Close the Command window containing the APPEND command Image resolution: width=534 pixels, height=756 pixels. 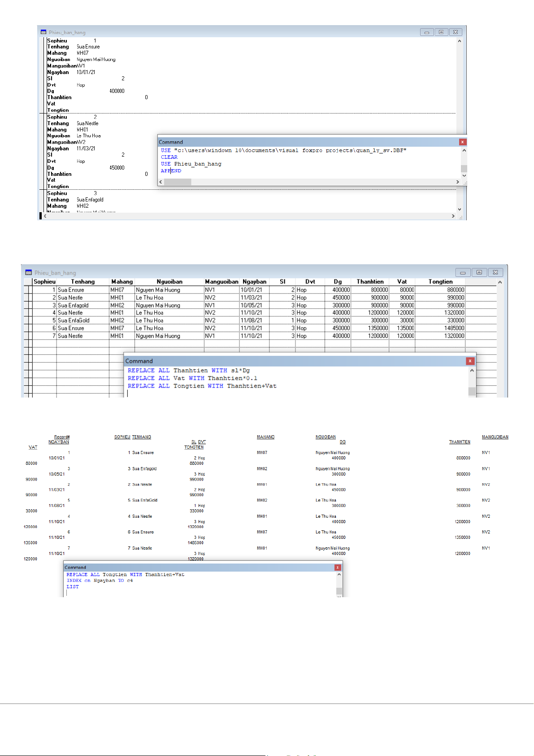point(463,142)
